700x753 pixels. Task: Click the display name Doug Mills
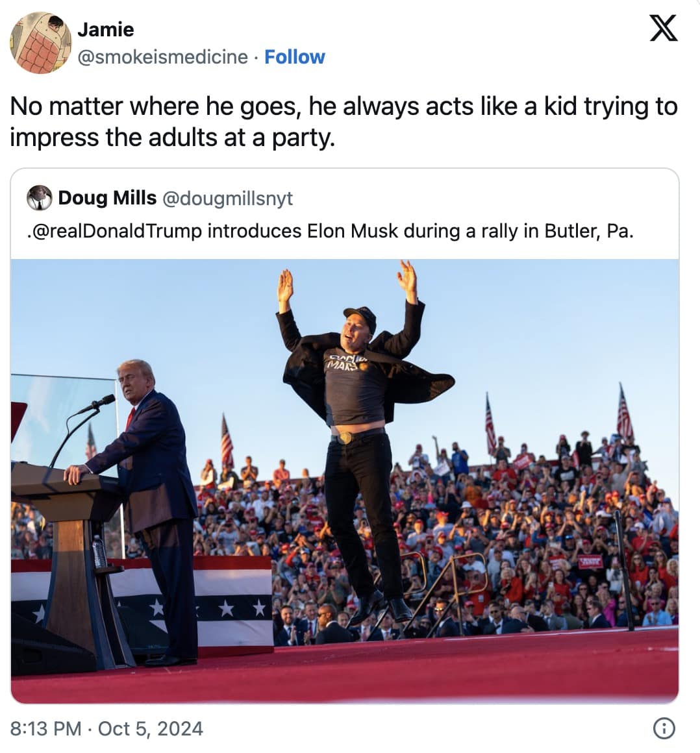tap(106, 198)
